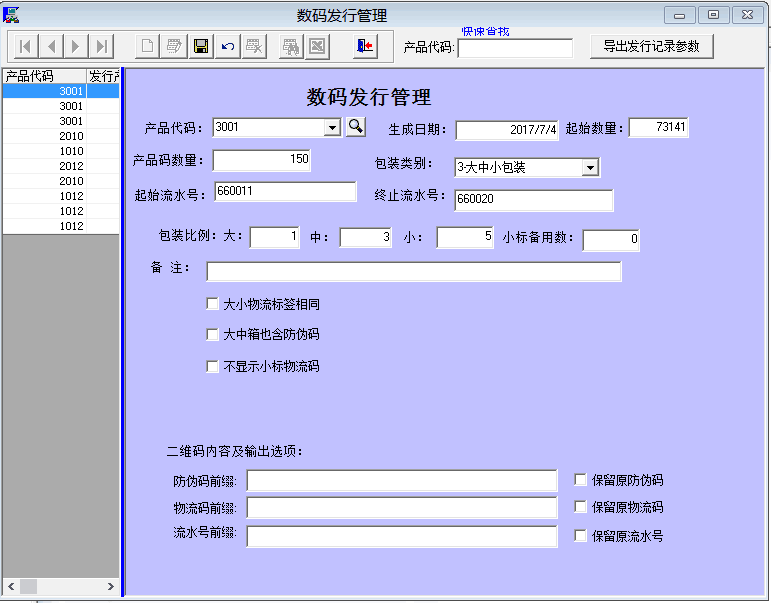Click the 防伪码前缀 input box
The image size is (771, 603).
[402, 481]
